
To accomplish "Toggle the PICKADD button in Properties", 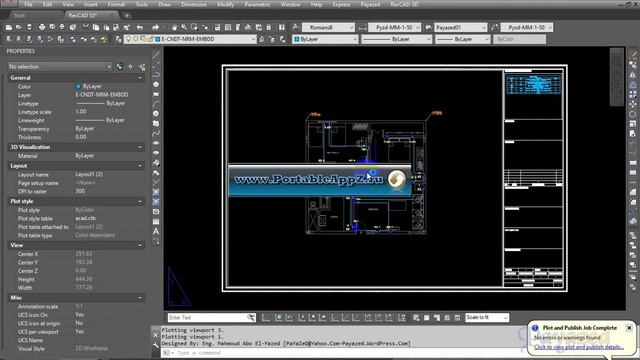I will (120, 67).
